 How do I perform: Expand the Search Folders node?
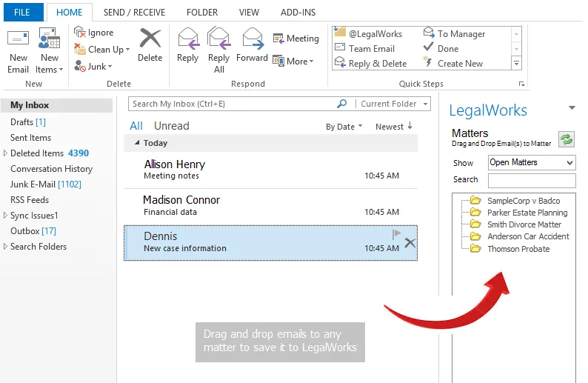tap(5, 247)
